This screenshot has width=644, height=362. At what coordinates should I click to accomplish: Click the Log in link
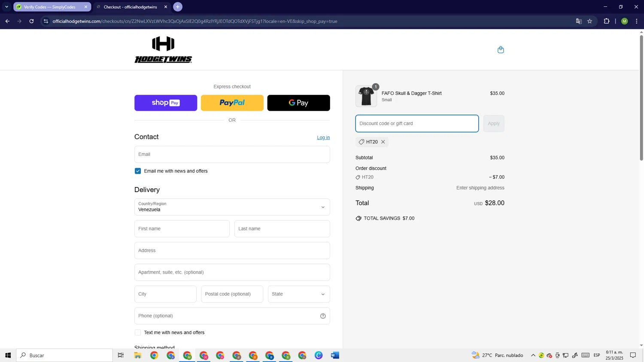point(323,138)
